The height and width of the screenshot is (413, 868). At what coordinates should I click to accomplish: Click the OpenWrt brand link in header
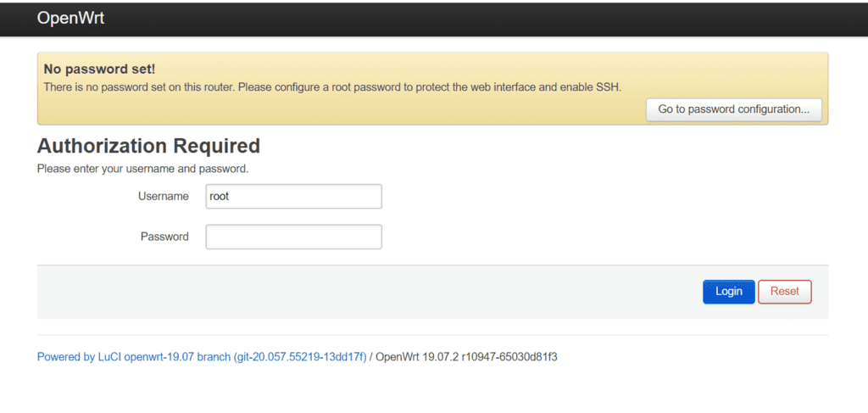click(70, 18)
